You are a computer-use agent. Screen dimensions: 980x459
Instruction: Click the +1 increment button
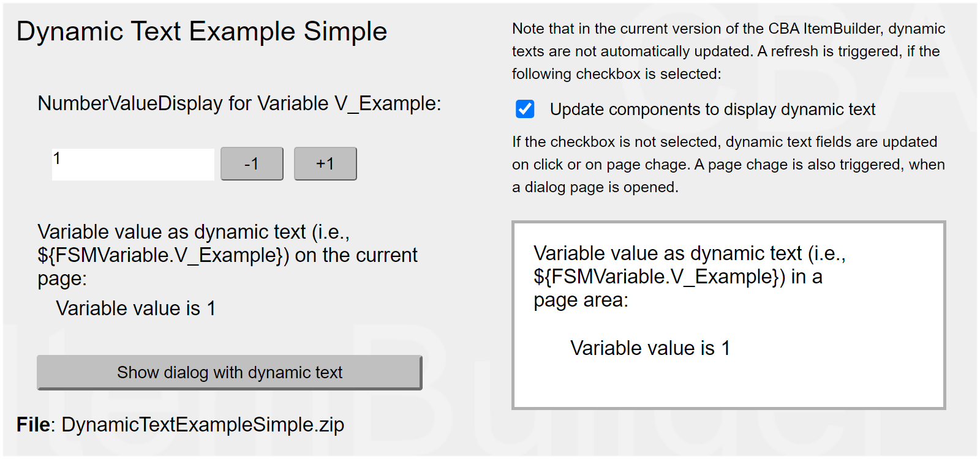325,163
